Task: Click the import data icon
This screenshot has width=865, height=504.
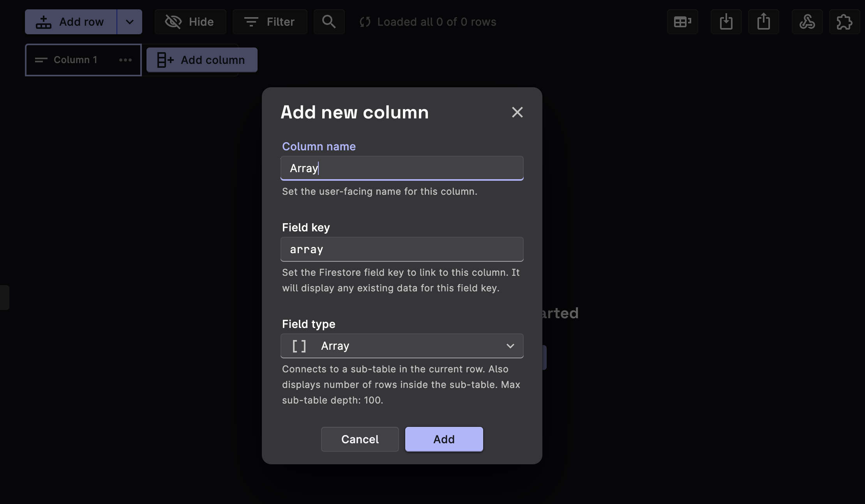Action: [x=726, y=22]
